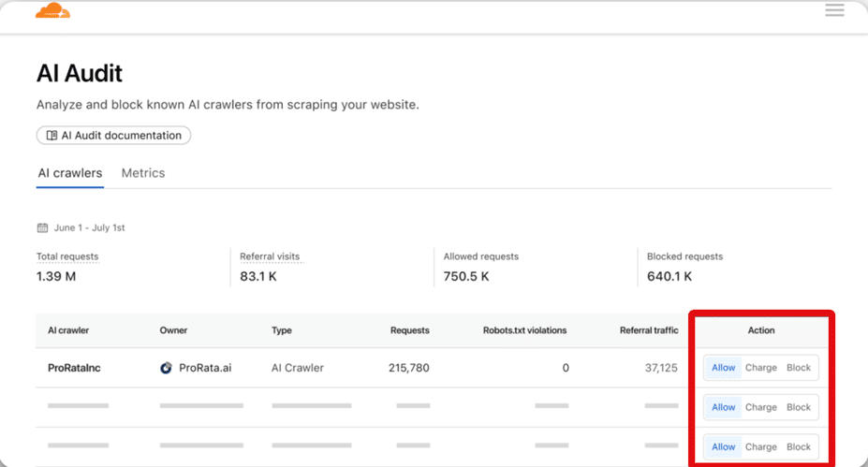Click the 37,125 referral traffic cell
This screenshot has height=467, width=868.
point(661,368)
